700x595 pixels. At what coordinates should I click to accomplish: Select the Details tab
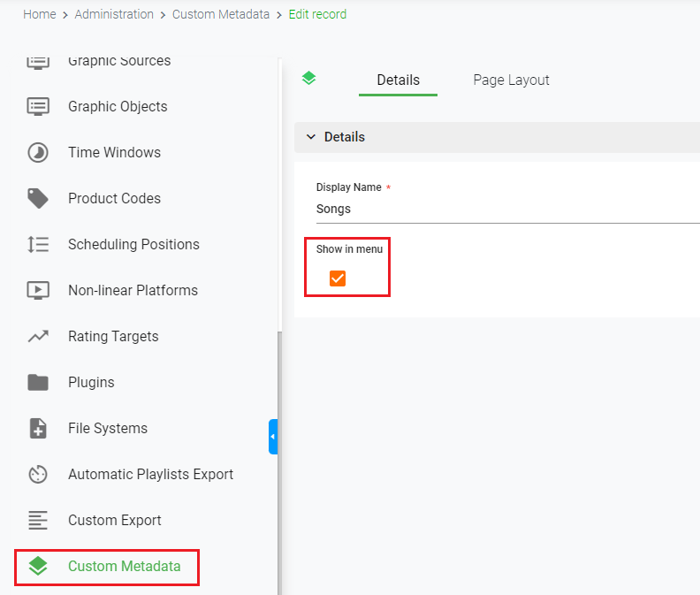point(399,80)
